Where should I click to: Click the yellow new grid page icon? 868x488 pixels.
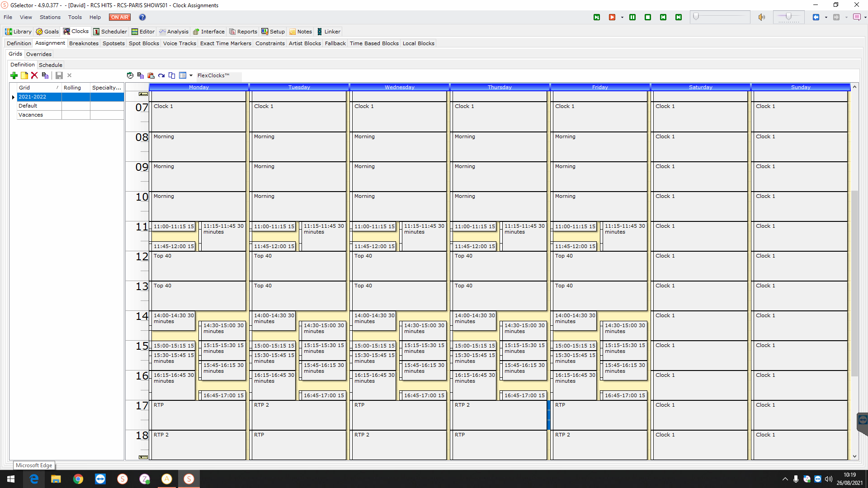click(x=24, y=75)
